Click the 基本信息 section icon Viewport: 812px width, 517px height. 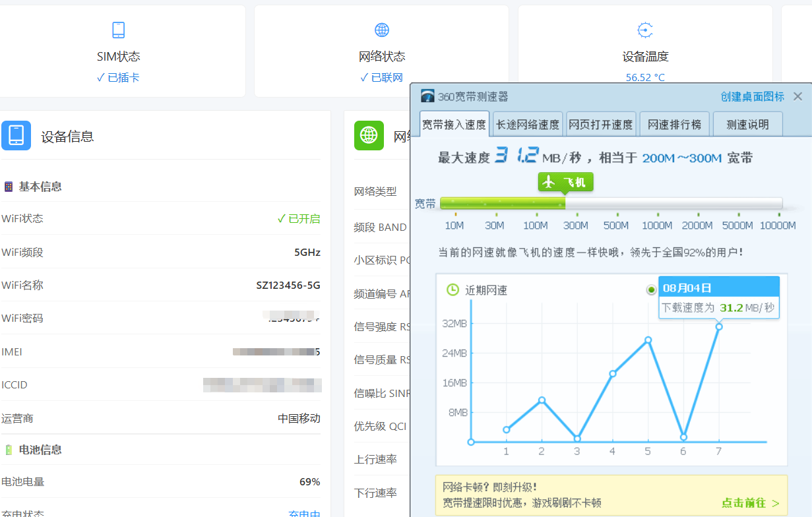(x=9, y=187)
